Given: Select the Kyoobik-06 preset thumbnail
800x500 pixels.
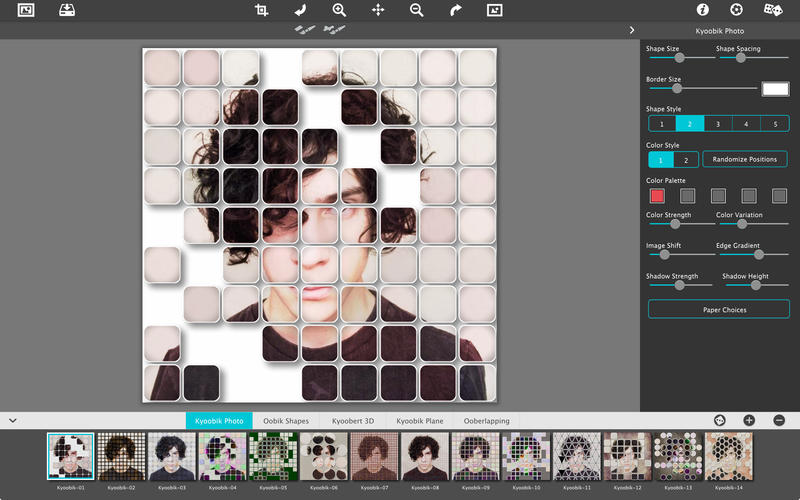Looking at the screenshot, I should tap(324, 457).
